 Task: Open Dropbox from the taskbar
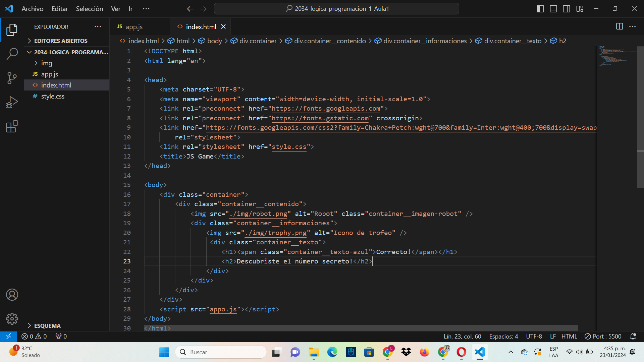tap(406, 352)
